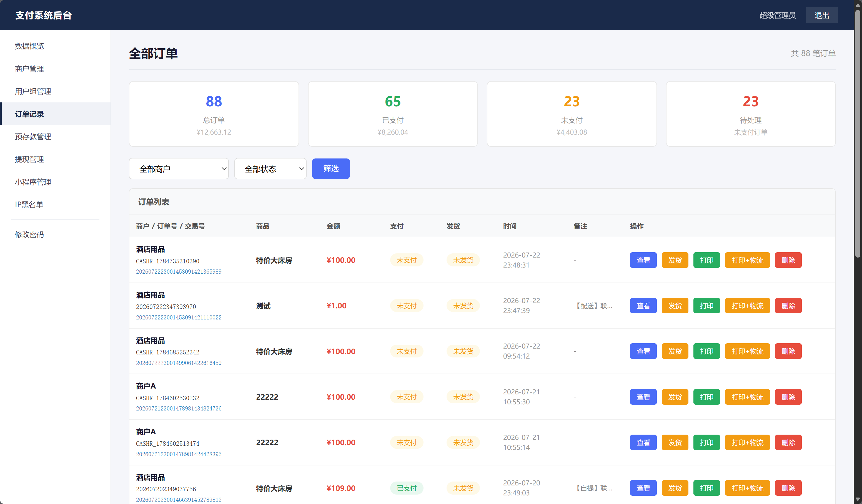Open the 全部商户 merchant dropdown
This screenshot has width=862, height=504.
(x=179, y=168)
